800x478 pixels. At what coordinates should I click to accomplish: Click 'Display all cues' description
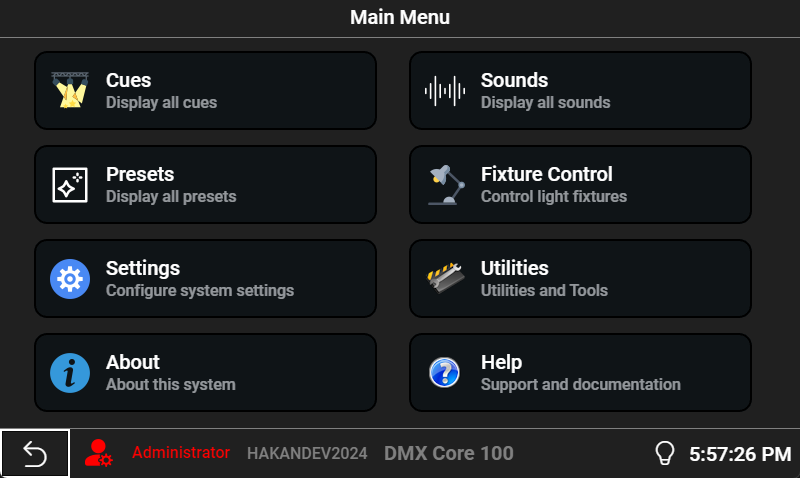(161, 103)
